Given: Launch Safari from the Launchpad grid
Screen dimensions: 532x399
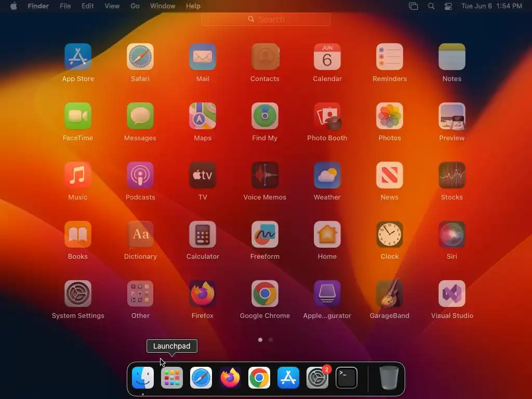Looking at the screenshot, I should click(140, 57).
